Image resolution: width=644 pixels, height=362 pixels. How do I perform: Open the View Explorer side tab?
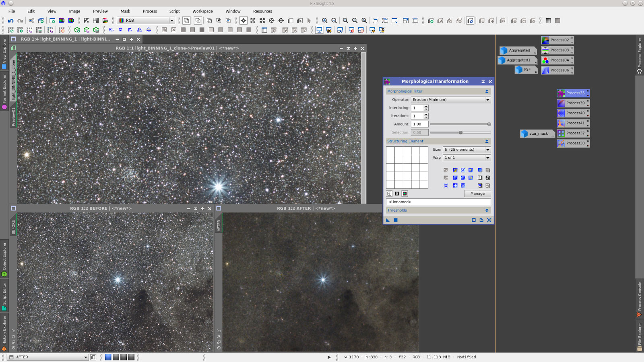[4, 53]
